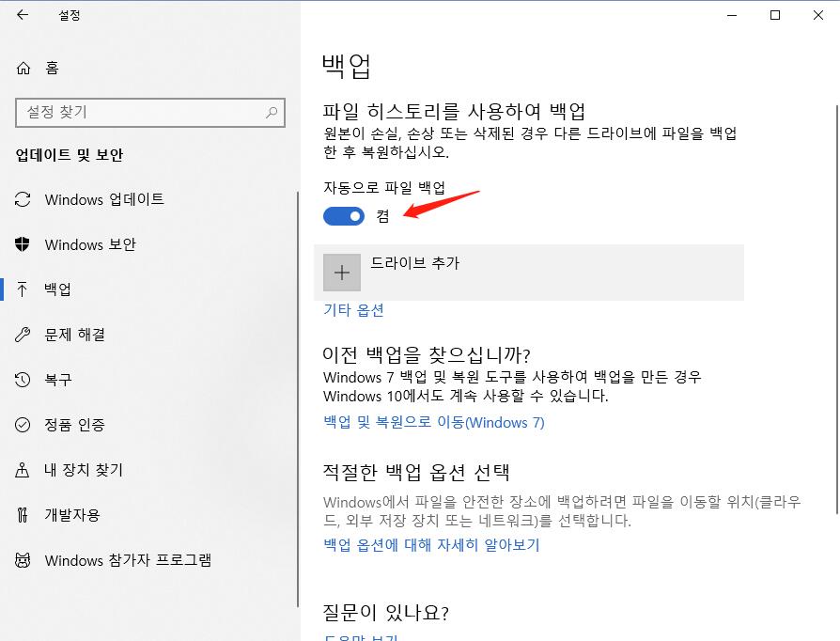Click 드라이브 추가 plus button

341,272
